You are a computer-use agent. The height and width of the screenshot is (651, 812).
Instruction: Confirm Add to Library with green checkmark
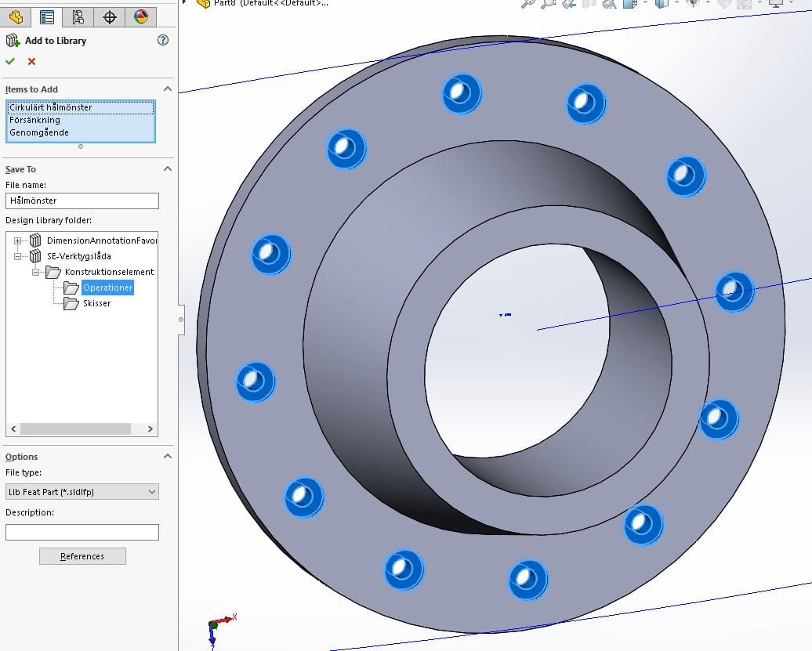[10, 61]
